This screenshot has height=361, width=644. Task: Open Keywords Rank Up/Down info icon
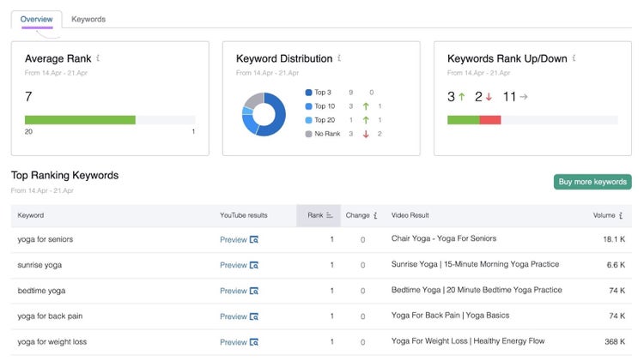click(574, 58)
